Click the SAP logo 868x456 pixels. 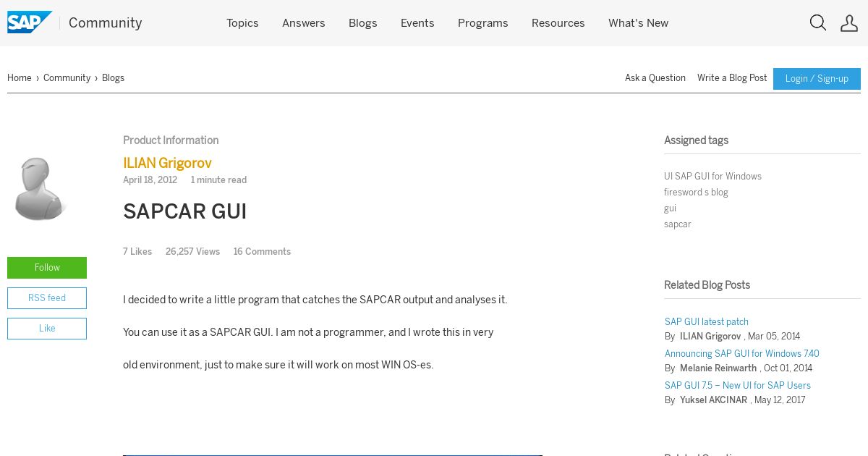[30, 22]
